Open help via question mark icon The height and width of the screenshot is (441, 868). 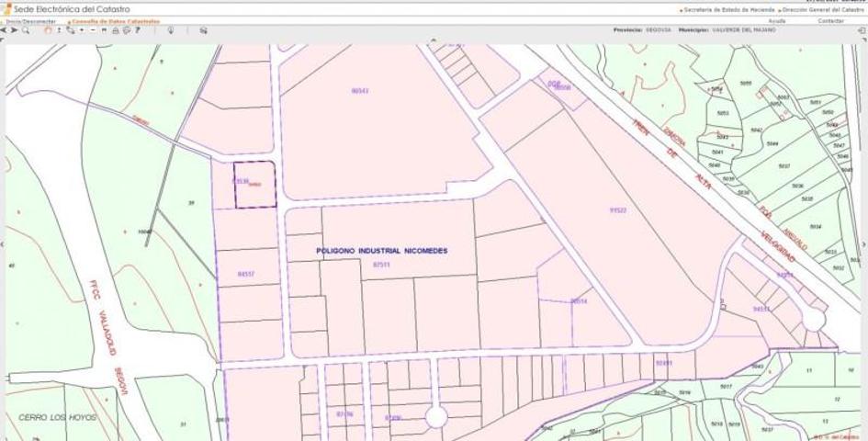(x=138, y=30)
